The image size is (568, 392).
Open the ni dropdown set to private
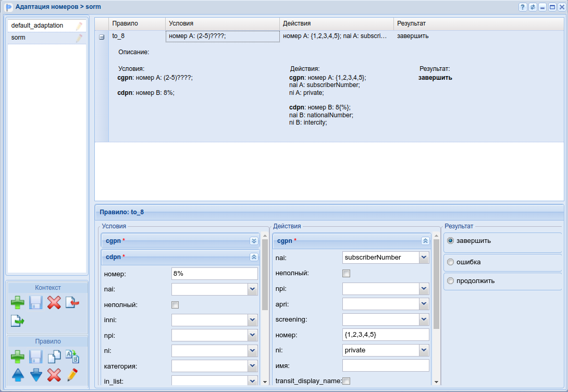[x=424, y=350]
